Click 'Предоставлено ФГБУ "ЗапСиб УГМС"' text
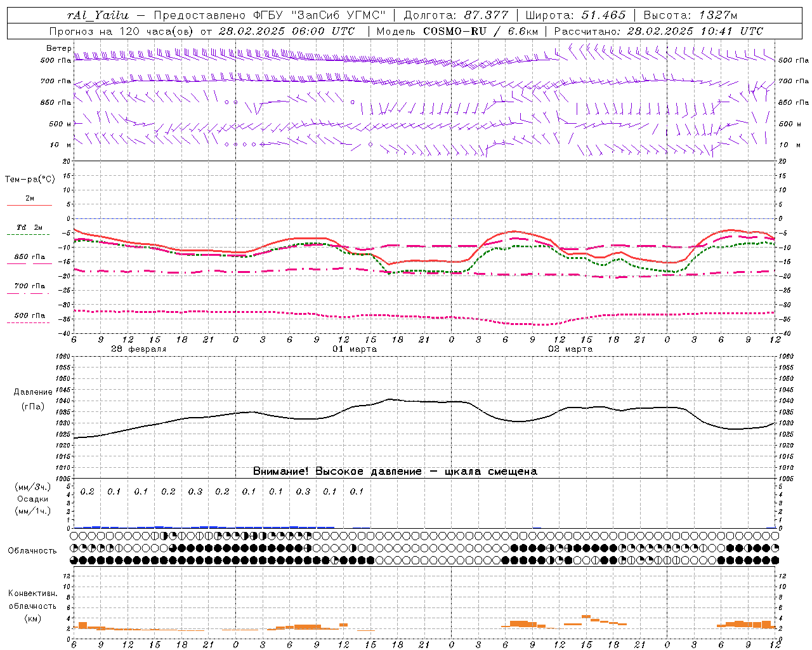812x650 pixels. coord(270,15)
